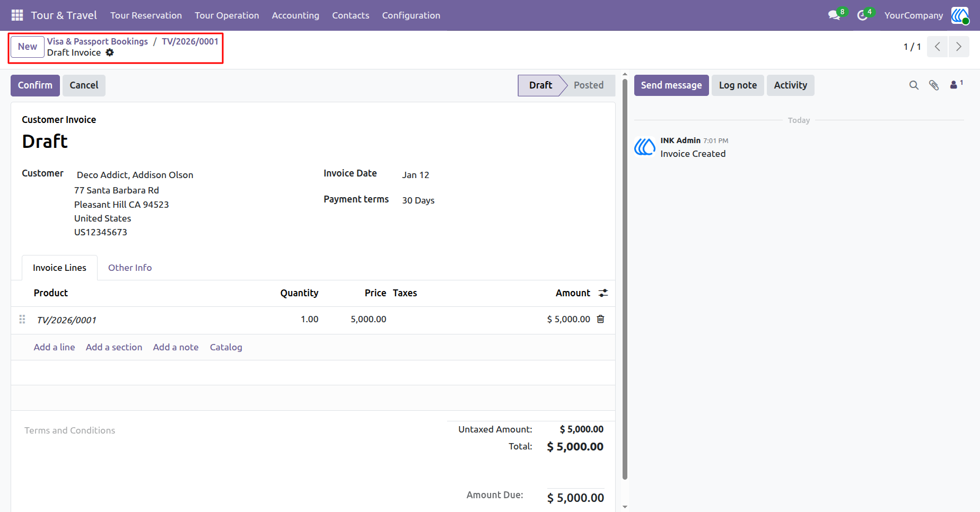Create a New record
The image size is (980, 512).
point(28,47)
